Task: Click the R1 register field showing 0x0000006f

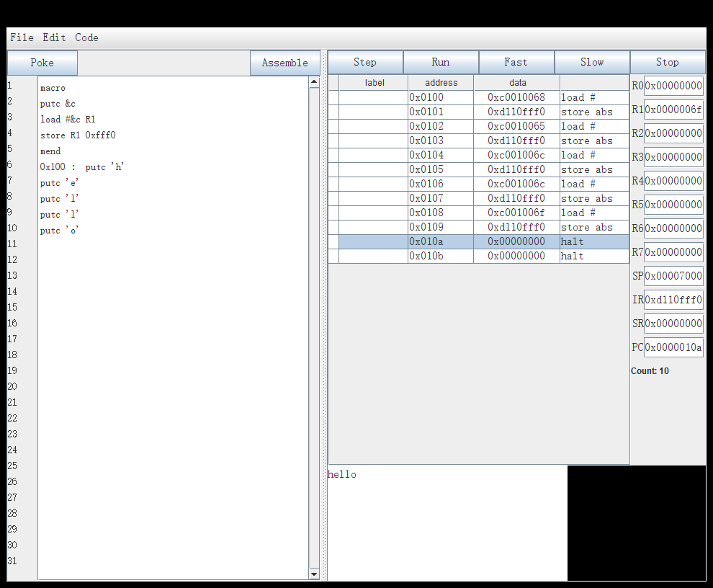Action: coord(673,110)
